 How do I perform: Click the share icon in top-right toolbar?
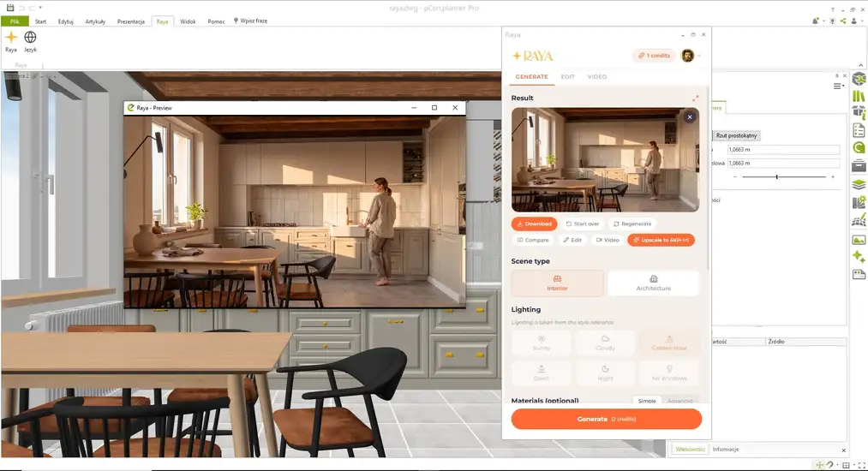click(x=843, y=21)
